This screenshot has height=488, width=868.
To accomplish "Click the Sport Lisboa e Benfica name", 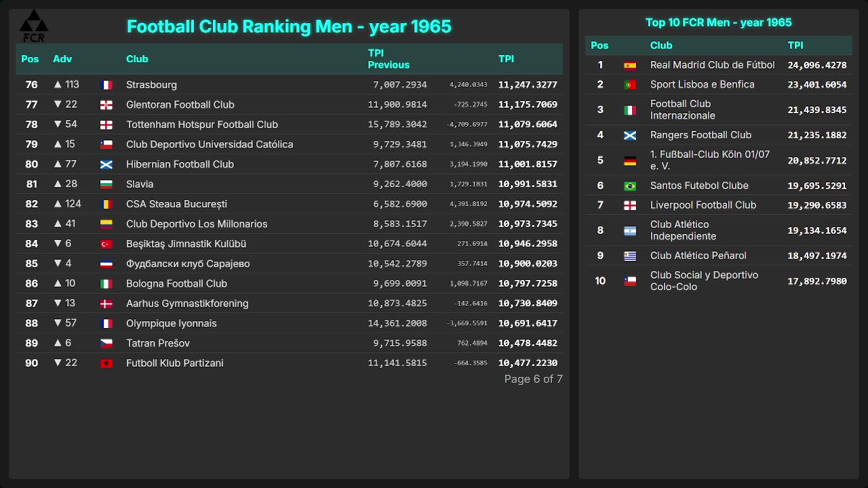I will point(703,84).
